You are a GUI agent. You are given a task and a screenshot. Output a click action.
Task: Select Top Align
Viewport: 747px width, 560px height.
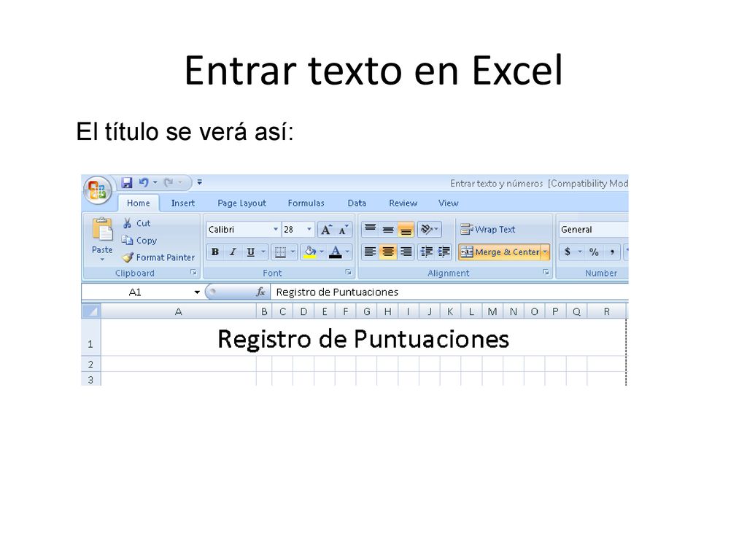pyautogui.click(x=370, y=230)
